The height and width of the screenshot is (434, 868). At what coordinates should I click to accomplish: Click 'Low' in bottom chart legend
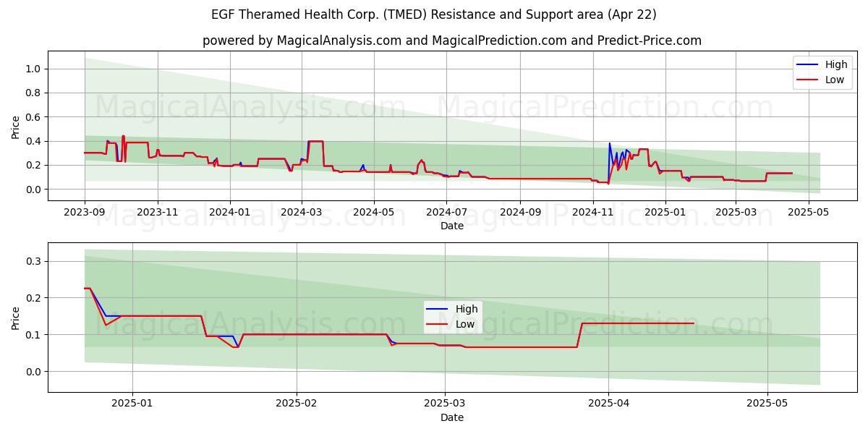click(x=466, y=324)
